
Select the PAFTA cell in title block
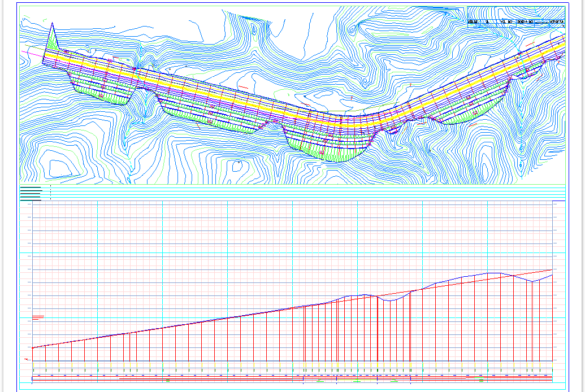point(556,23)
